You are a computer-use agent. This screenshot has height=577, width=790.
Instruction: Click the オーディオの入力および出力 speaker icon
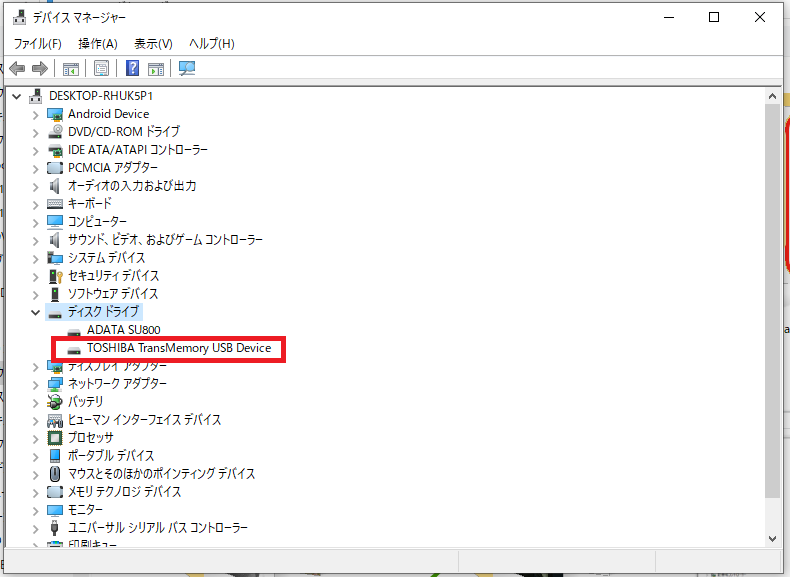click(x=55, y=186)
